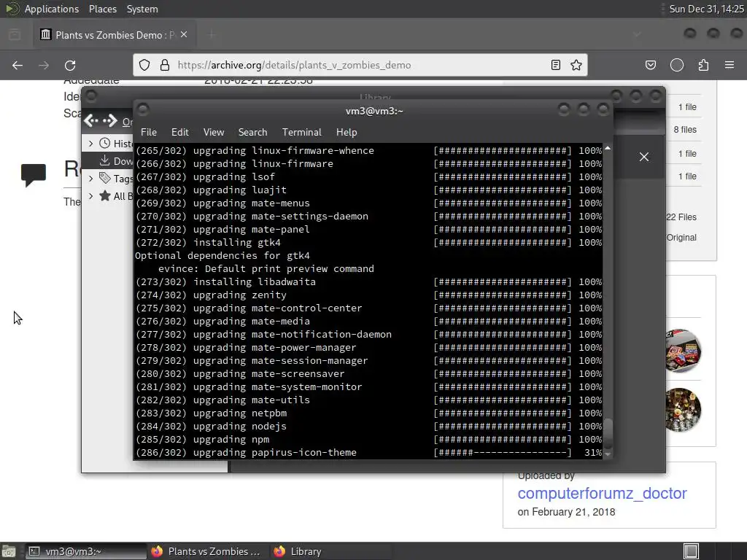Show site security padlock info
The image size is (747, 560).
pyautogui.click(x=165, y=65)
